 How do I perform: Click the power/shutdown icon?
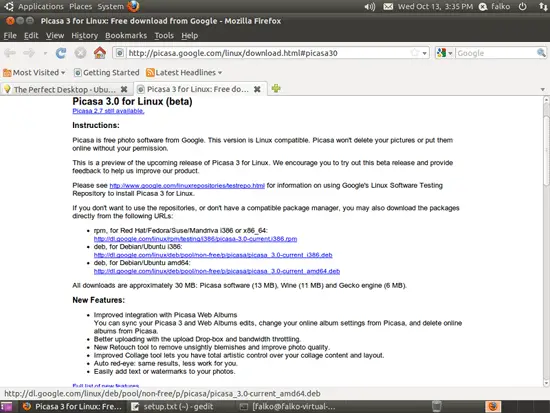[x=523, y=6]
